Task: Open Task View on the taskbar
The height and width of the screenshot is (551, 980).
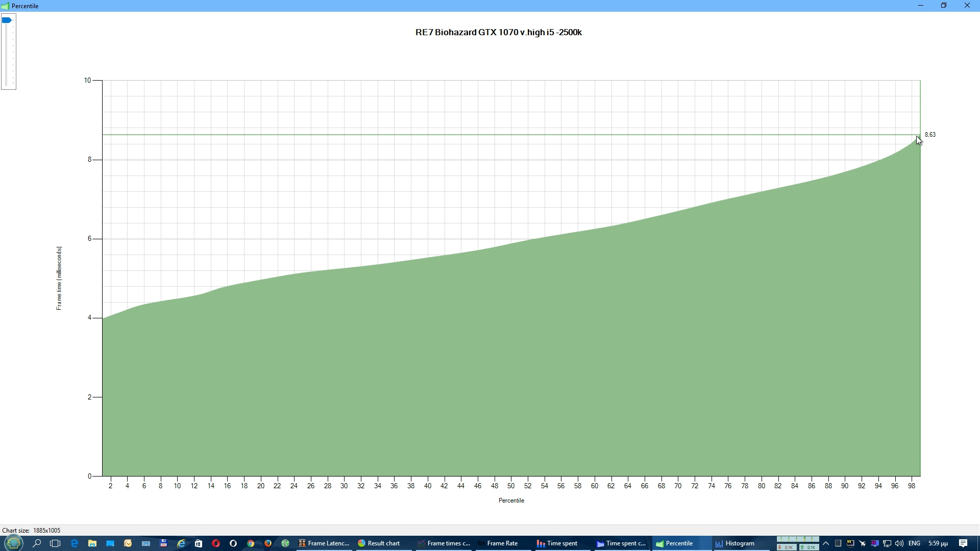Action: [55, 543]
